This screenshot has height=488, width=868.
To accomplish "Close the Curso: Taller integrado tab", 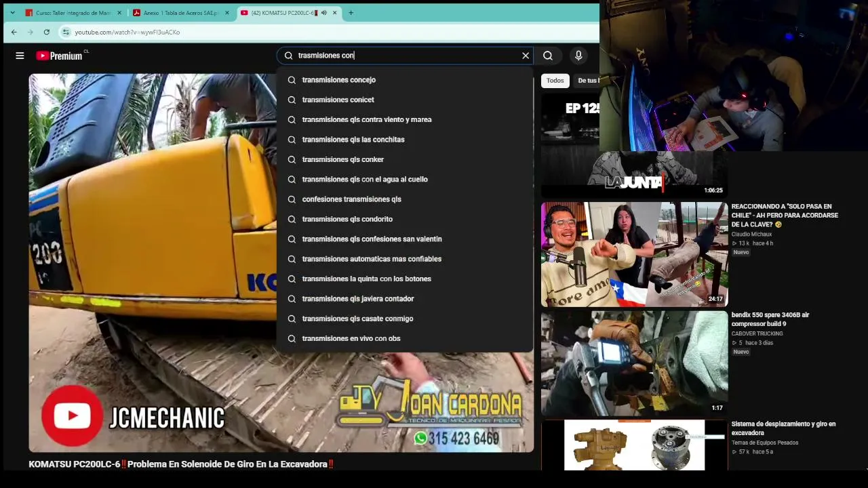I will coord(119,12).
